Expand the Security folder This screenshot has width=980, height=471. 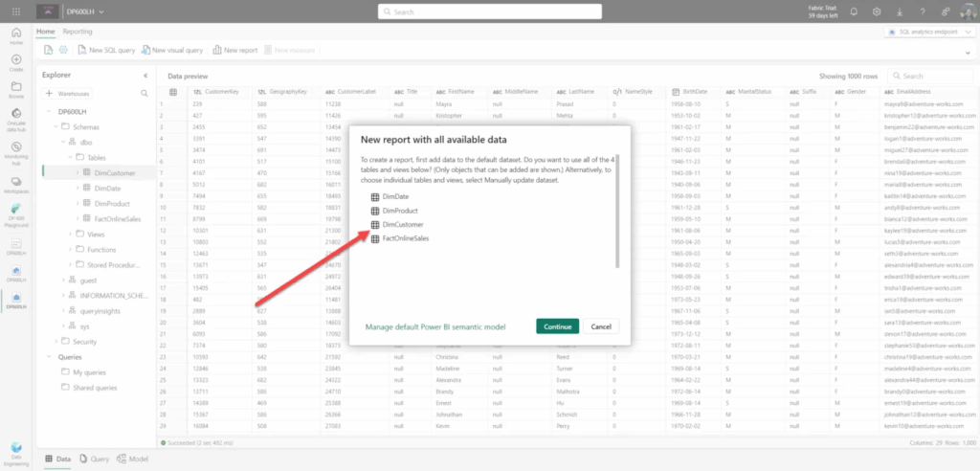56,342
